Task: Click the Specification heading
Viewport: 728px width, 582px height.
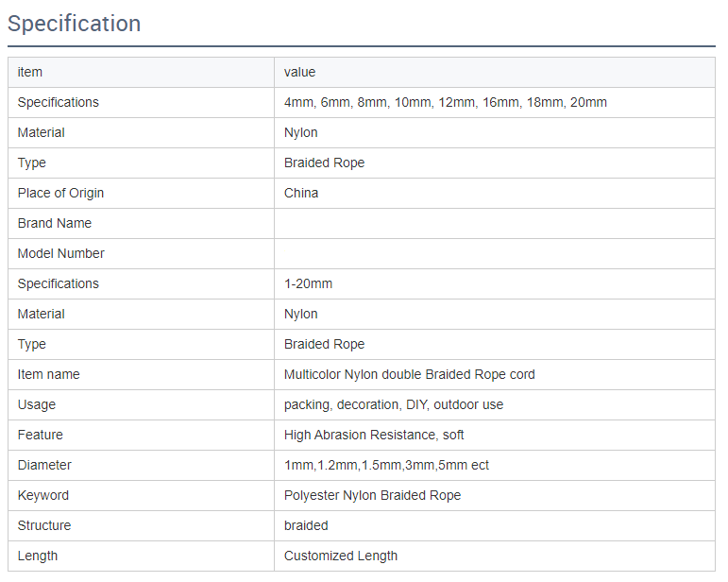Action: pos(75,24)
